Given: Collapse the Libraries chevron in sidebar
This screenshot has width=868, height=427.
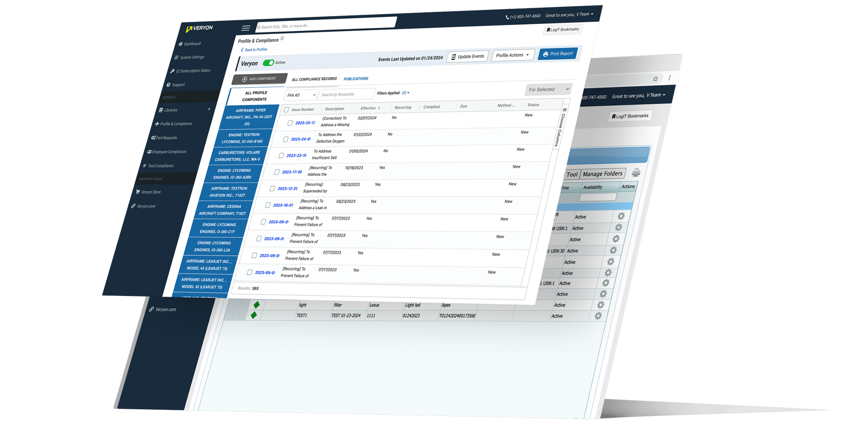Looking at the screenshot, I should point(209,109).
